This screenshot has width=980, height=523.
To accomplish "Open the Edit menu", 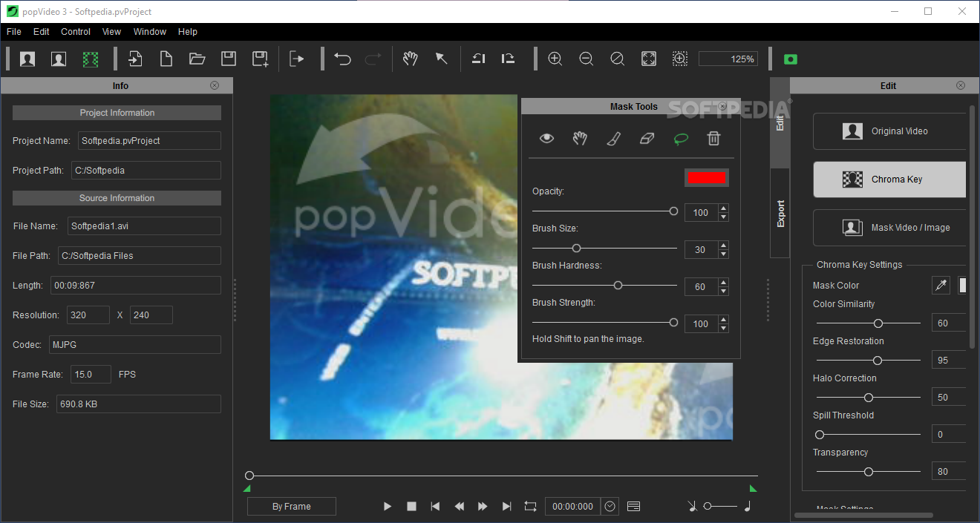I will [42, 32].
